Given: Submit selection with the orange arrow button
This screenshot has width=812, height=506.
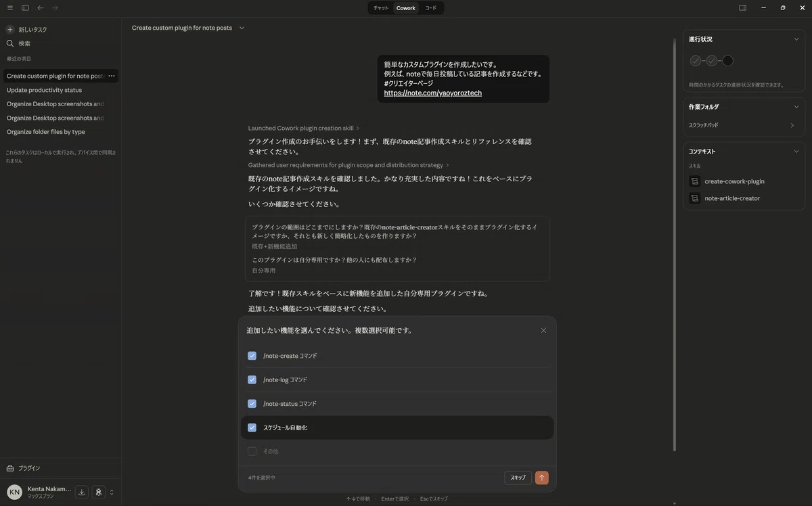Looking at the screenshot, I should 541,478.
